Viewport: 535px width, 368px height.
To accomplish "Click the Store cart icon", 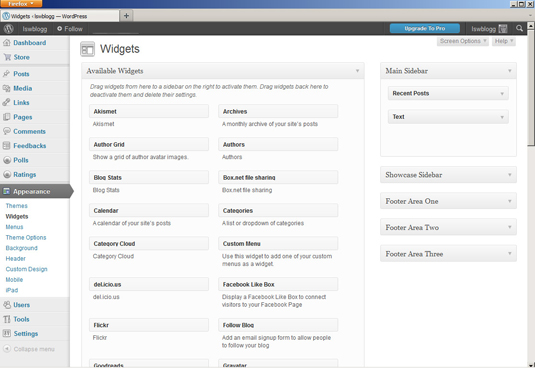I will click(7, 57).
